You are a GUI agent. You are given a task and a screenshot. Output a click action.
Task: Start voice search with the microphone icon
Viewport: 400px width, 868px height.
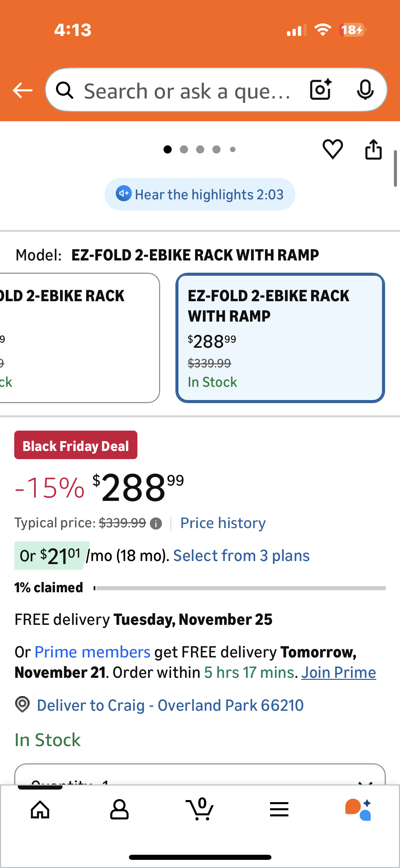click(x=365, y=90)
